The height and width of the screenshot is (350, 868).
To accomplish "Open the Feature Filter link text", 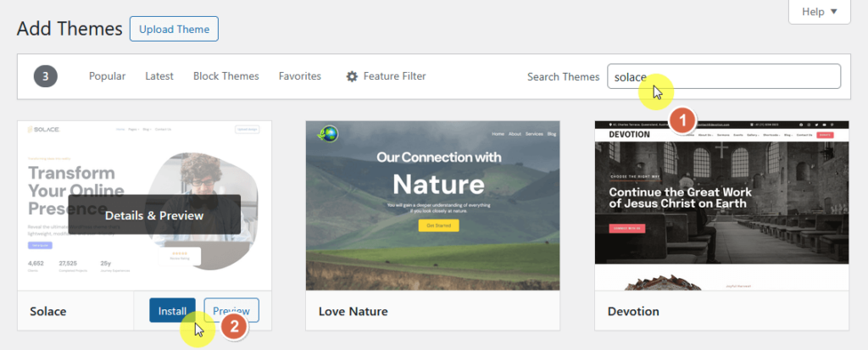I will pos(395,76).
